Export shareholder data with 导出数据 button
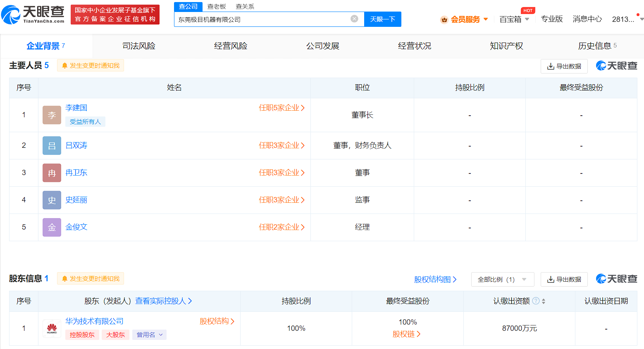The image size is (644, 349). [x=564, y=280]
